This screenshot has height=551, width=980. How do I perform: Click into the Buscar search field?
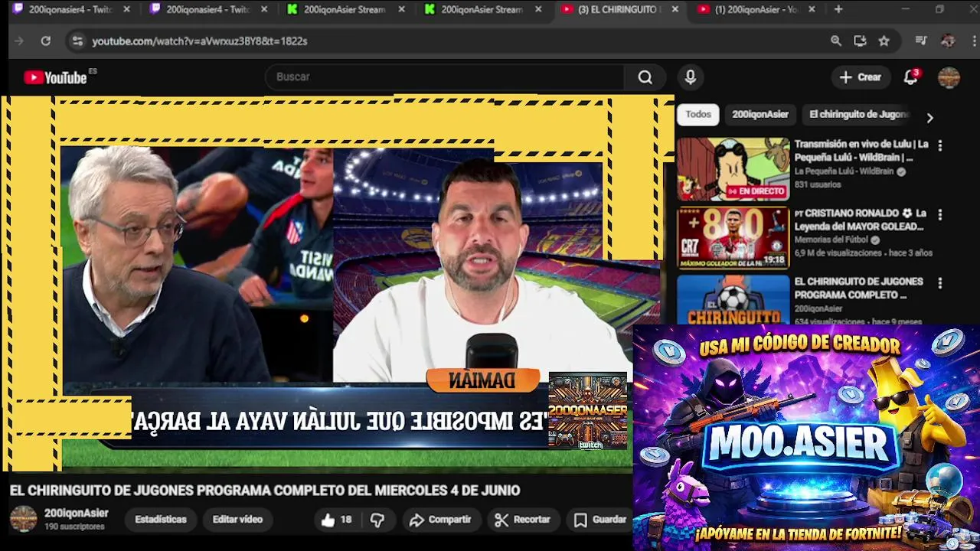coord(446,77)
